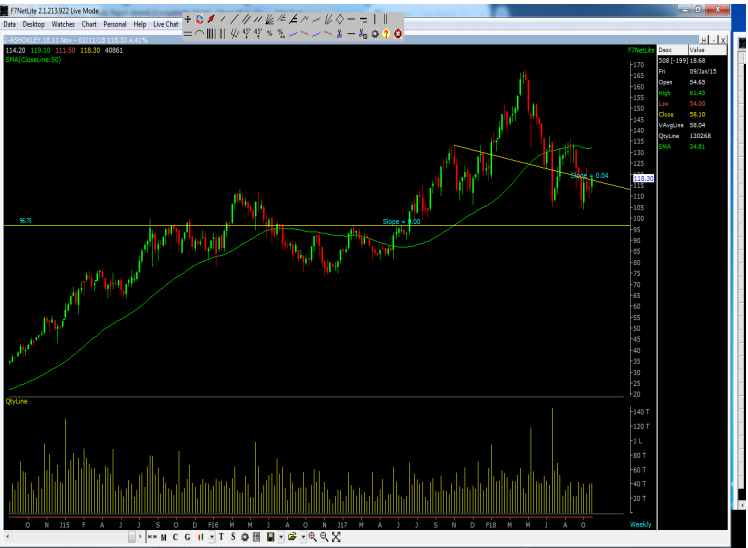Select the 45 degree up-angle tool

coord(258,33)
